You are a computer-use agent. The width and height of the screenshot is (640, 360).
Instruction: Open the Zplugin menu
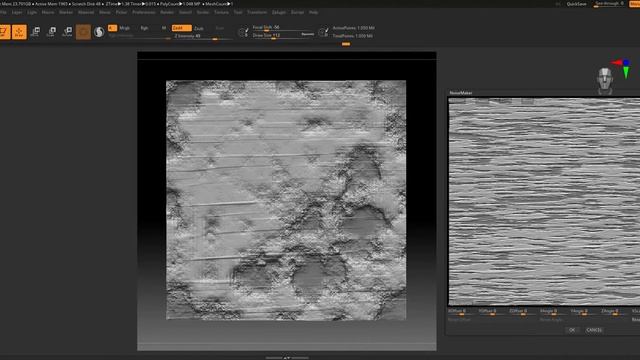click(279, 13)
